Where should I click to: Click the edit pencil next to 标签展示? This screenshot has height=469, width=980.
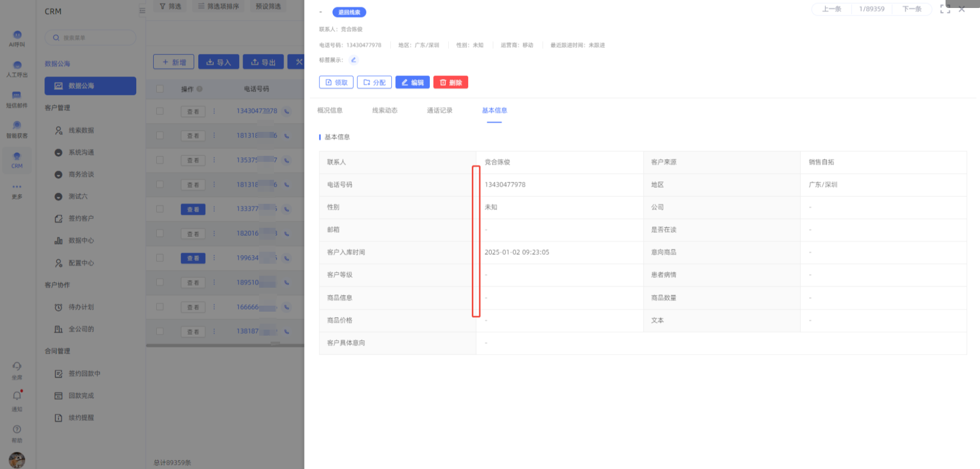[x=353, y=60]
